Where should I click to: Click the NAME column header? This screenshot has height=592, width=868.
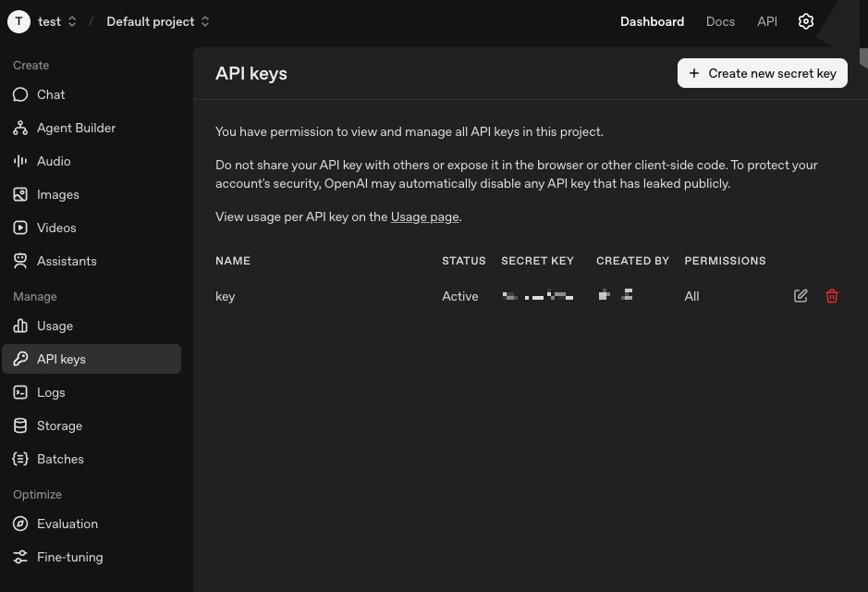(233, 261)
